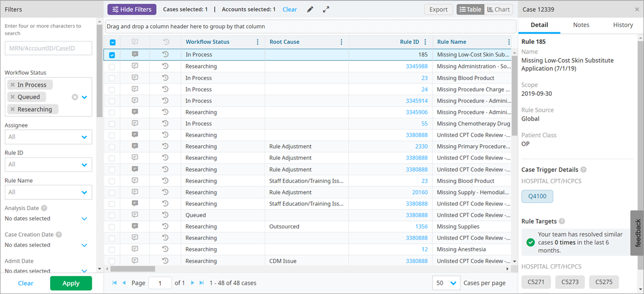The image size is (644, 294).
Task: Switch to Table view
Action: pyautogui.click(x=470, y=9)
